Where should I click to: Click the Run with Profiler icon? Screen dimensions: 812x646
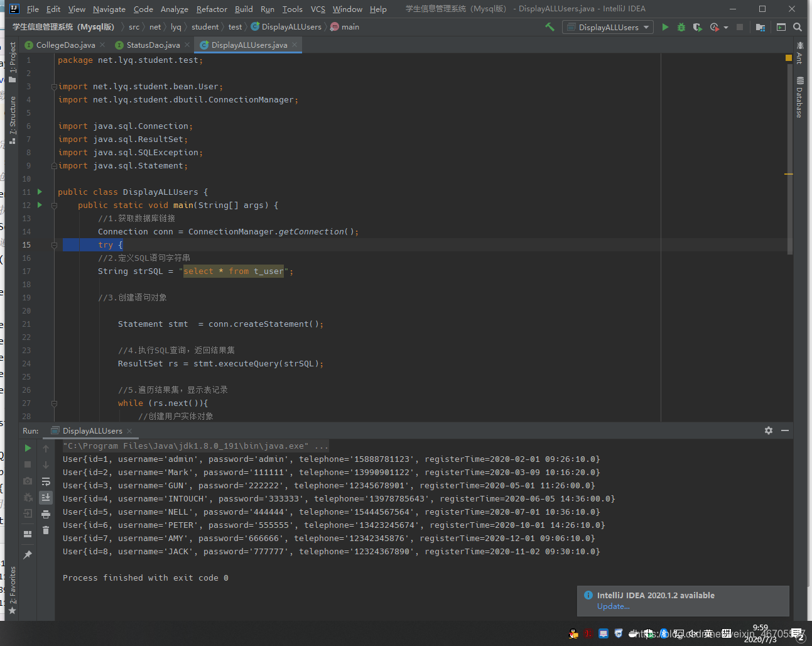pyautogui.click(x=714, y=27)
